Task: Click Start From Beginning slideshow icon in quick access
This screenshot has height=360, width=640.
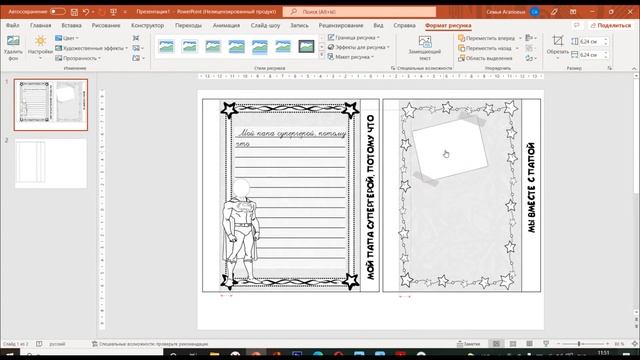Action: click(x=113, y=12)
